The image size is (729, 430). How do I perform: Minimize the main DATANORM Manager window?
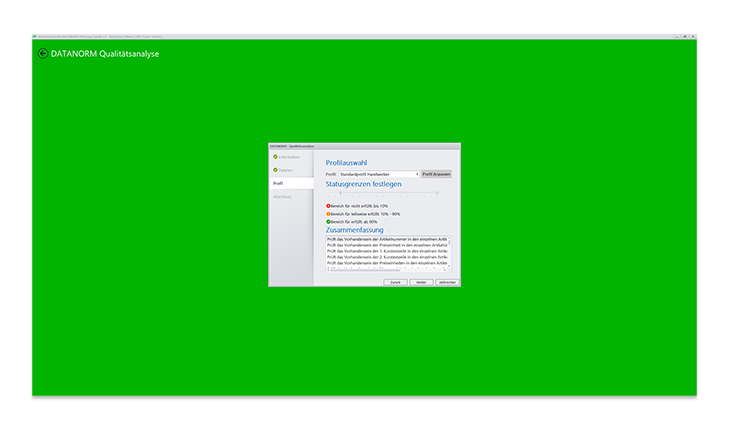click(x=677, y=36)
